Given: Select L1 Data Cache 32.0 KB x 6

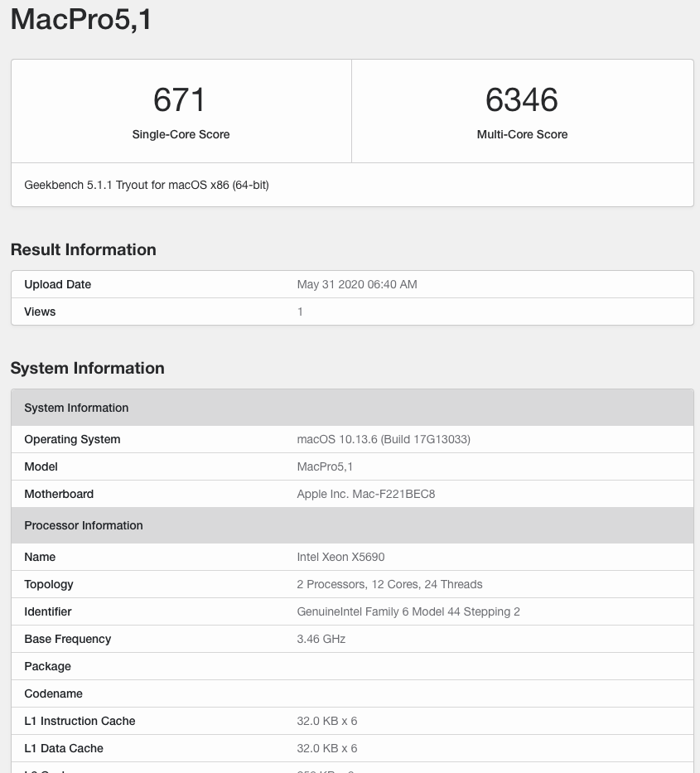Looking at the screenshot, I should click(327, 748).
